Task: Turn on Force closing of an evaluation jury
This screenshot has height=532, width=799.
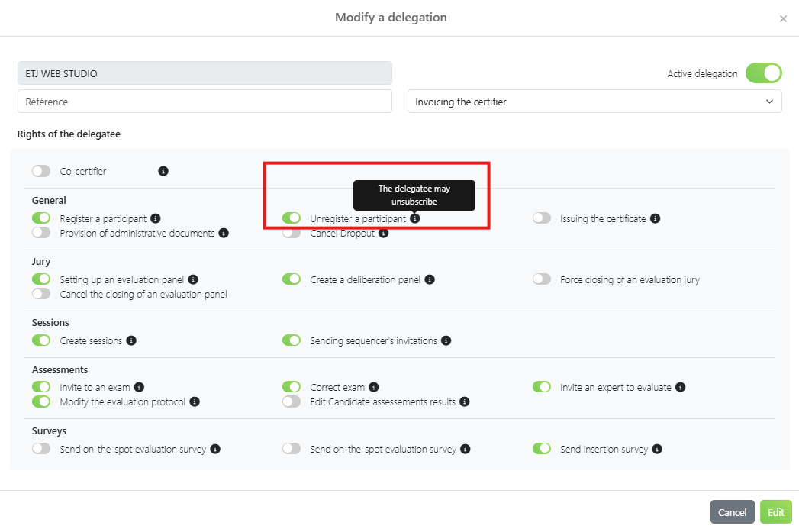Action: click(542, 279)
